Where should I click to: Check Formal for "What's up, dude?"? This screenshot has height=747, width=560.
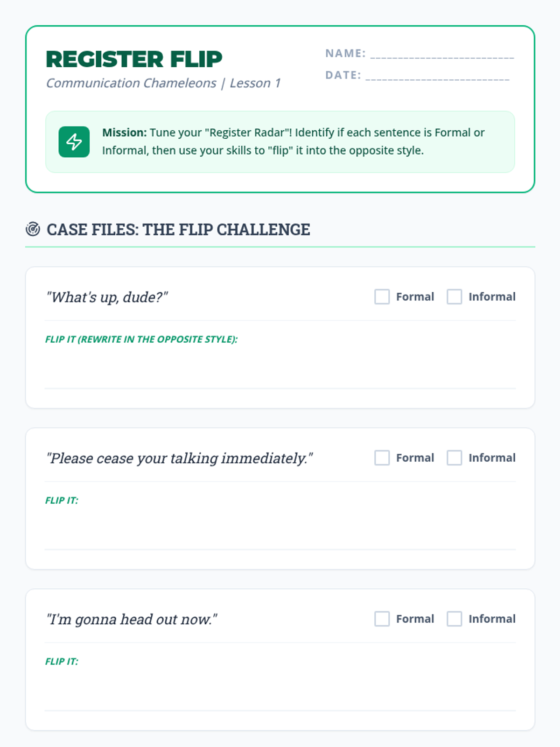[382, 296]
